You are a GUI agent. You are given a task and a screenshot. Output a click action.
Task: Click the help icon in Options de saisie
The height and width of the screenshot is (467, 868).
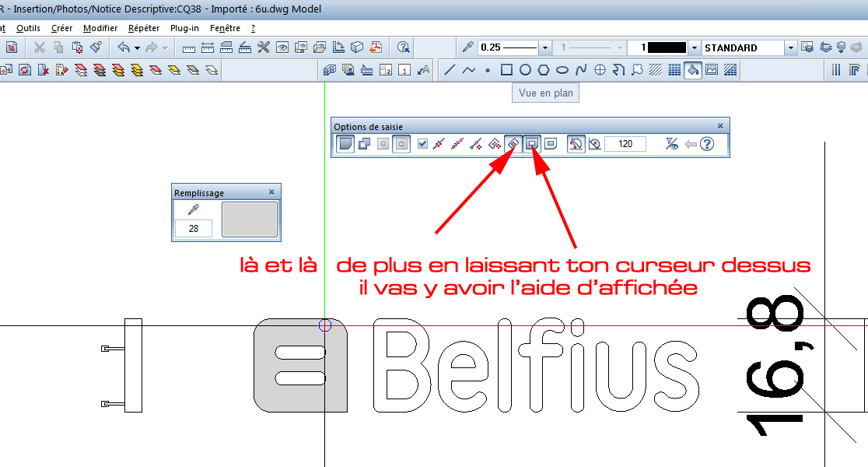click(707, 144)
